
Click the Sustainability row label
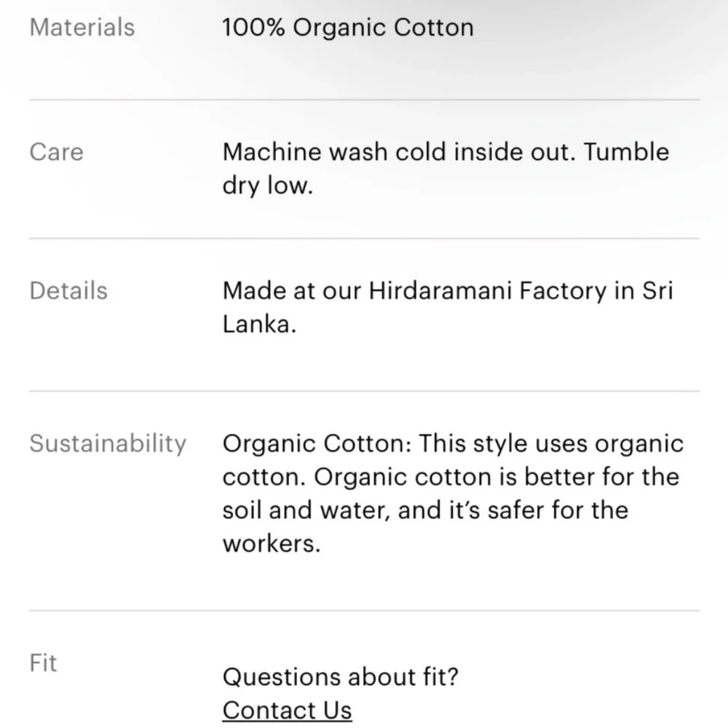pyautogui.click(x=108, y=443)
